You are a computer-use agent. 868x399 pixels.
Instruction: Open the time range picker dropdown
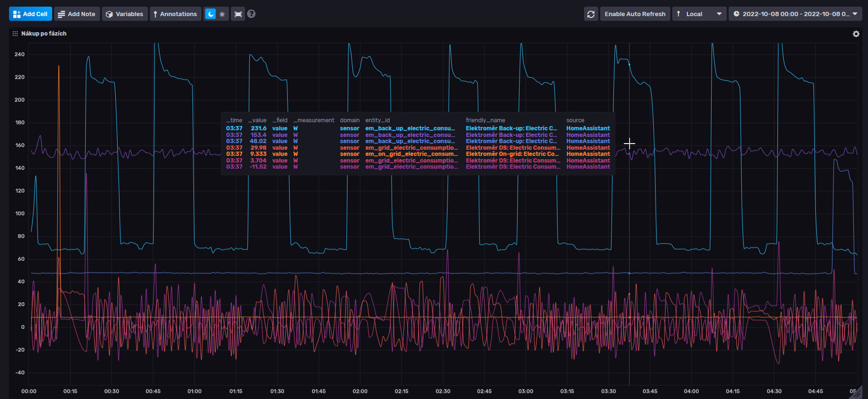[x=795, y=14]
